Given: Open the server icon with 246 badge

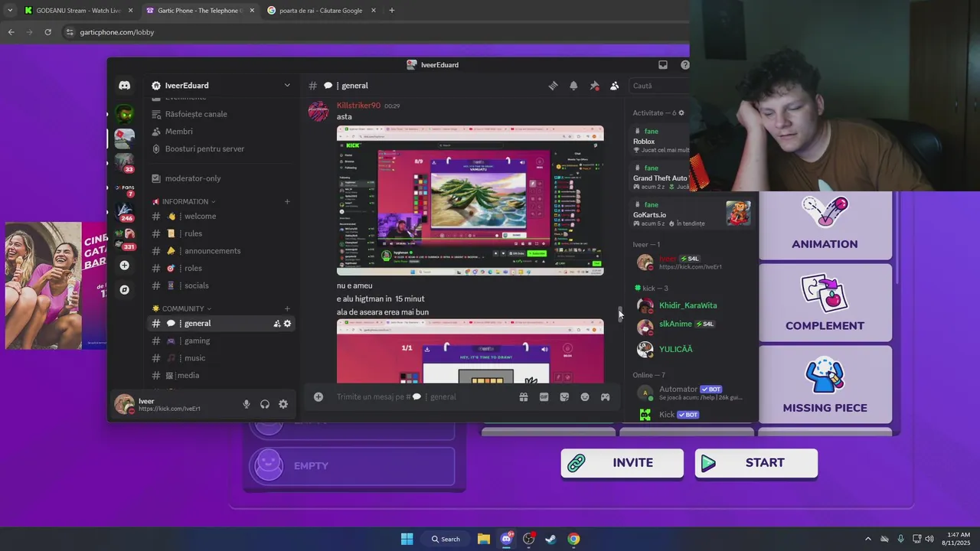Looking at the screenshot, I should coord(124,210).
